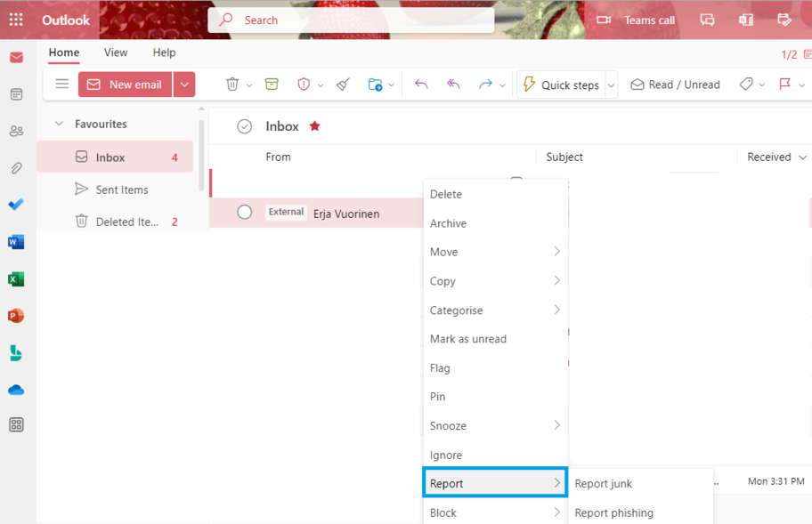Viewport: 812px width, 524px height.
Task: Open the Calendar icon in left rail
Action: (16, 94)
